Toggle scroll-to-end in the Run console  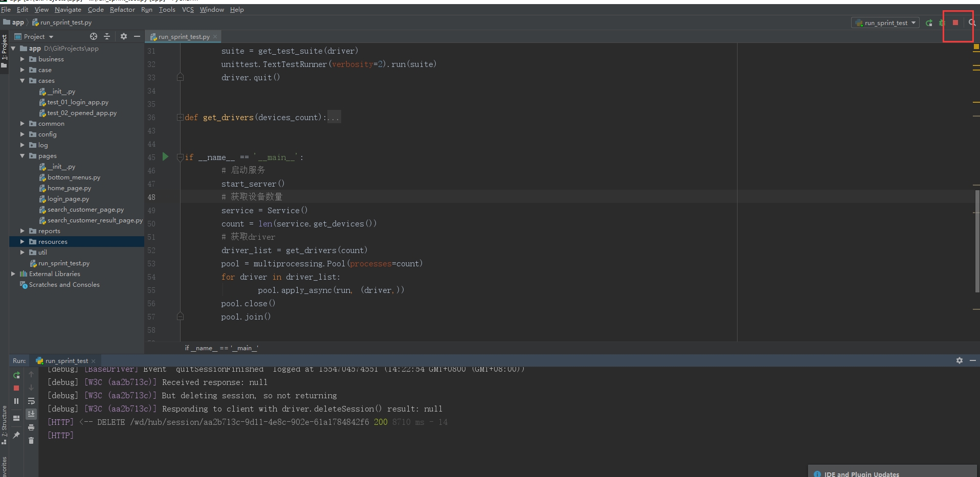click(x=31, y=414)
